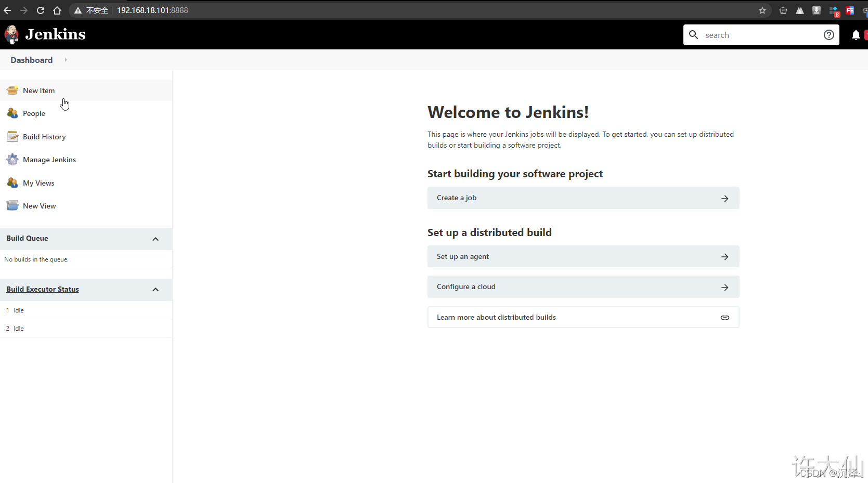Viewport: 868px width, 483px height.
Task: Open search help question mark icon
Action: point(829,35)
